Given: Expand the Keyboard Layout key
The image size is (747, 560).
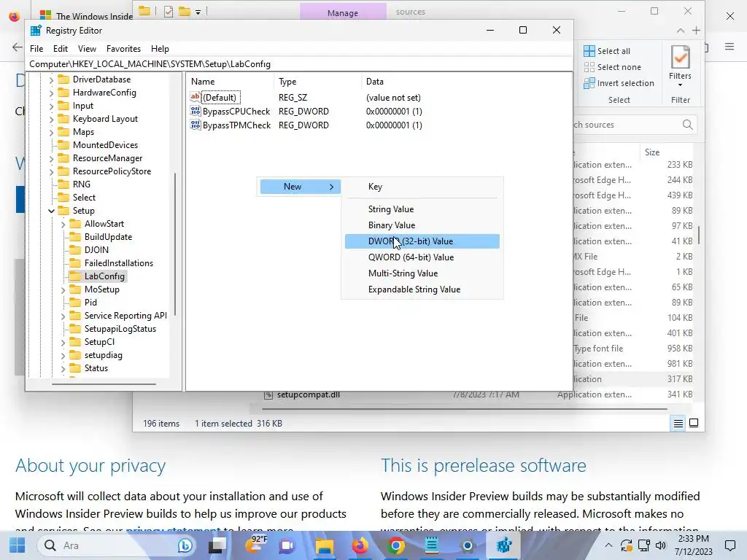Looking at the screenshot, I should (52, 119).
